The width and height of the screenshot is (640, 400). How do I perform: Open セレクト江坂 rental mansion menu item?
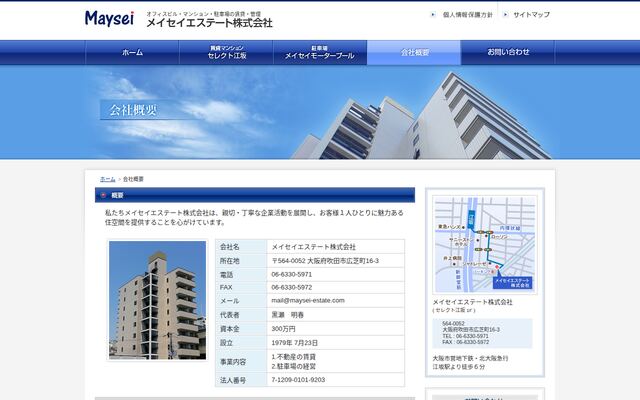(227, 53)
